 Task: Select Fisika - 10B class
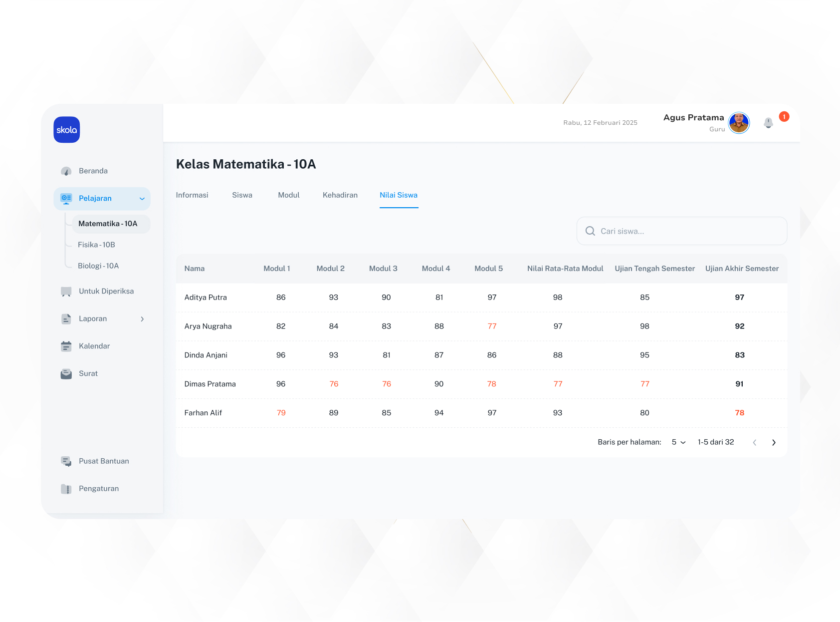(96, 245)
